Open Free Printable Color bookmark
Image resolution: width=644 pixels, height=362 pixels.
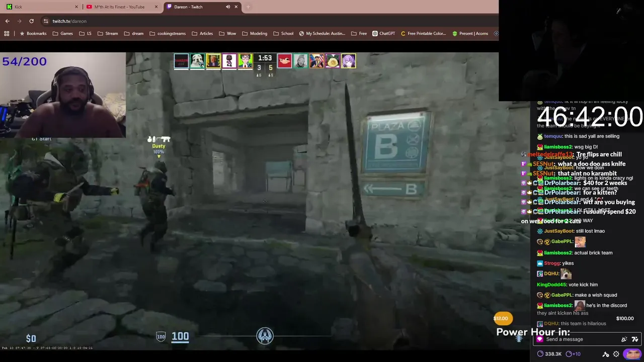[x=424, y=34]
